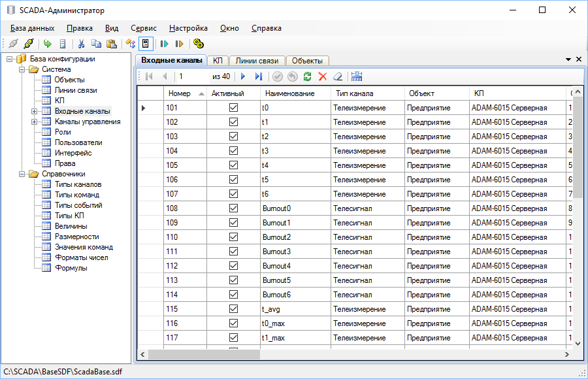Uncheck Активный for channel 102
Screen dimensions: 588x379
233,122
